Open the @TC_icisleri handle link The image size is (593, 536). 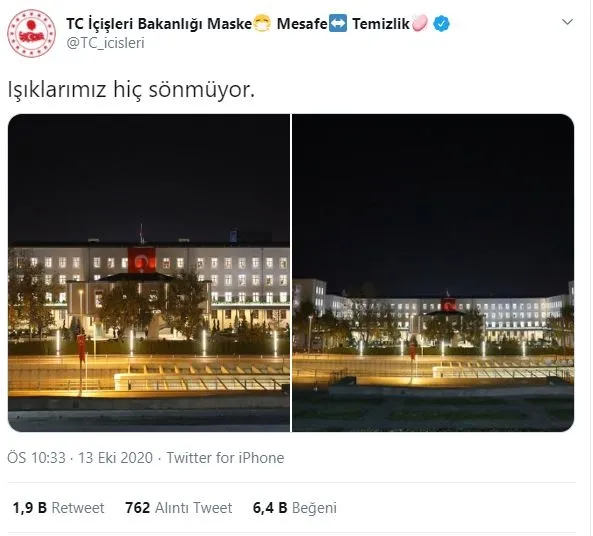tap(106, 43)
